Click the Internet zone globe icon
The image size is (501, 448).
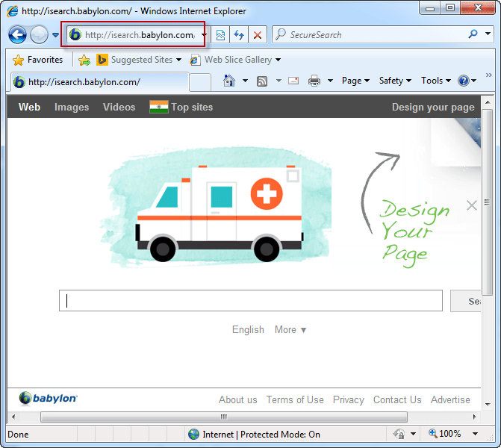[193, 434]
